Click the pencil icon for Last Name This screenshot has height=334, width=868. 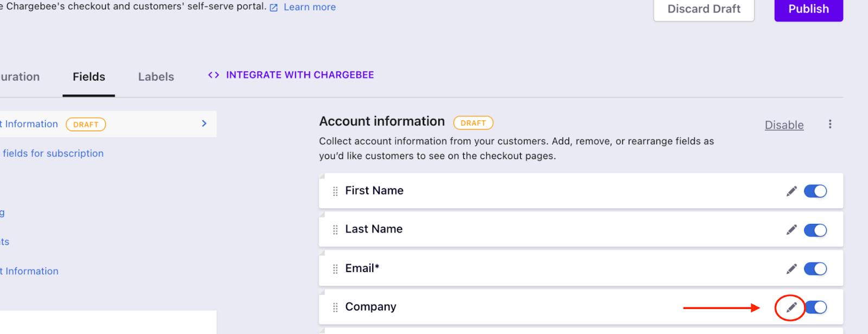[792, 230]
